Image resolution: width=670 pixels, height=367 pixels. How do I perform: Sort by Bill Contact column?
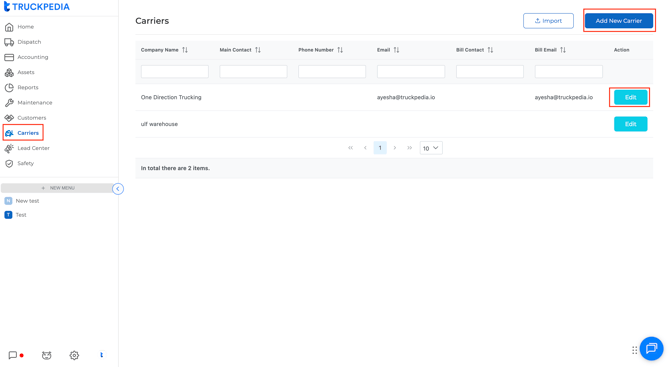pyautogui.click(x=490, y=50)
